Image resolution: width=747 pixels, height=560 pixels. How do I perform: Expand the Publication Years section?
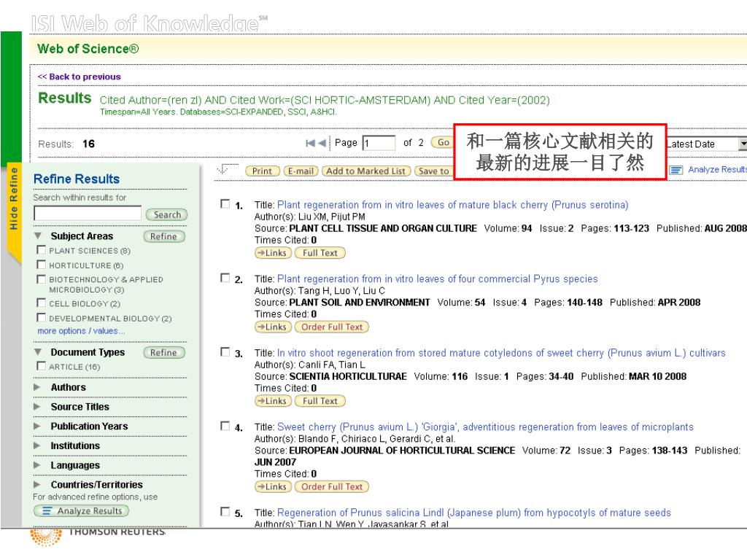coord(37,426)
